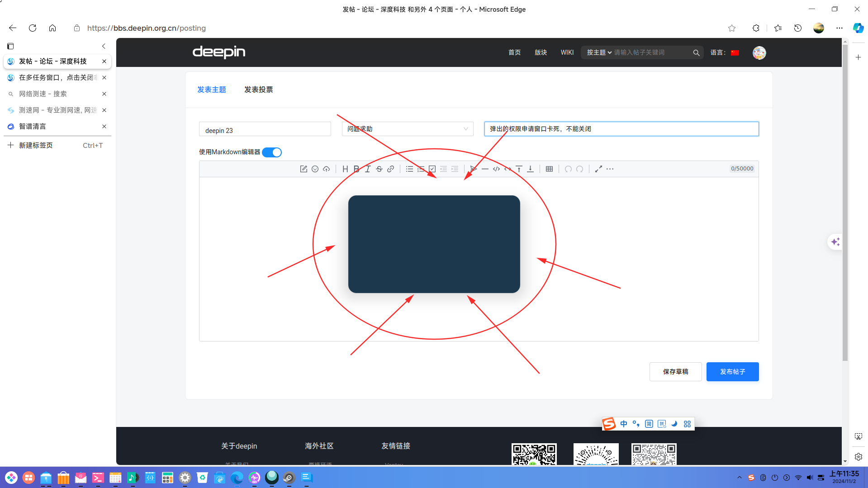868x488 pixels.
Task: Apply heading format with the H icon
Action: click(345, 169)
